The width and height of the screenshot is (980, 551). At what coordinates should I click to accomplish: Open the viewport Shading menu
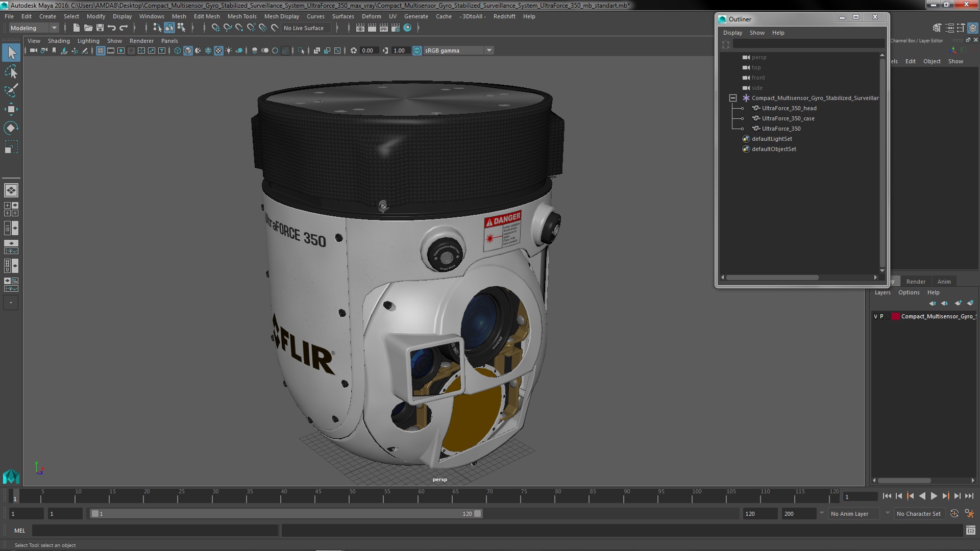(59, 41)
